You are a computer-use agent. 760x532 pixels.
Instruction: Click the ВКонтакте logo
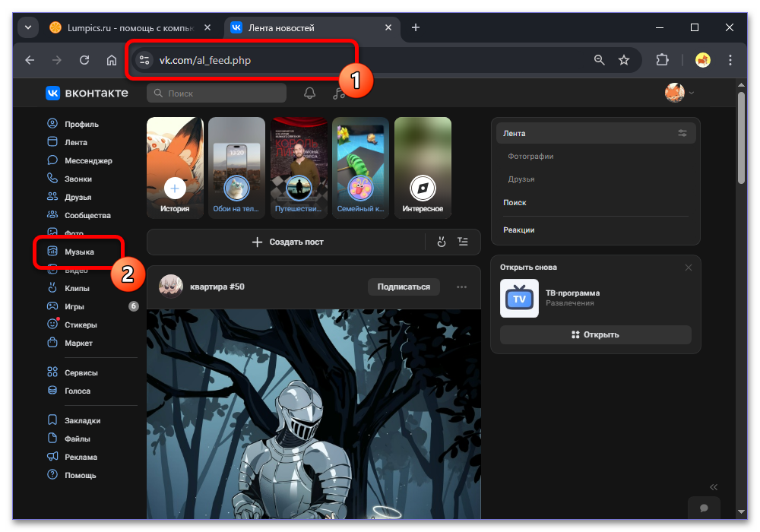[87, 93]
